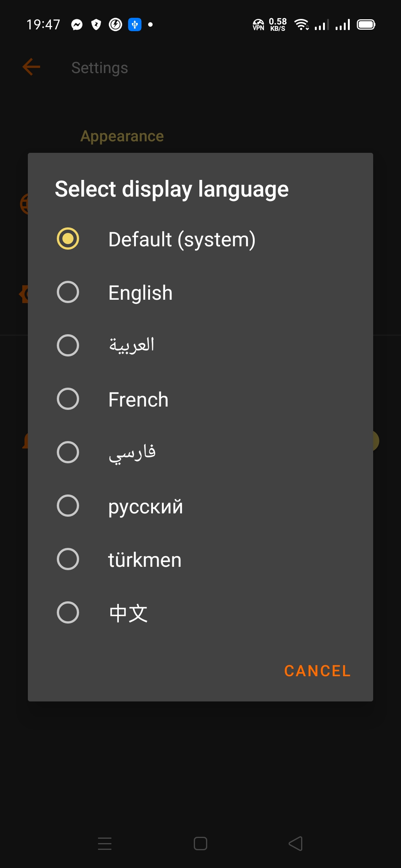Select the Default (system) radio button
The width and height of the screenshot is (401, 868).
[68, 239]
